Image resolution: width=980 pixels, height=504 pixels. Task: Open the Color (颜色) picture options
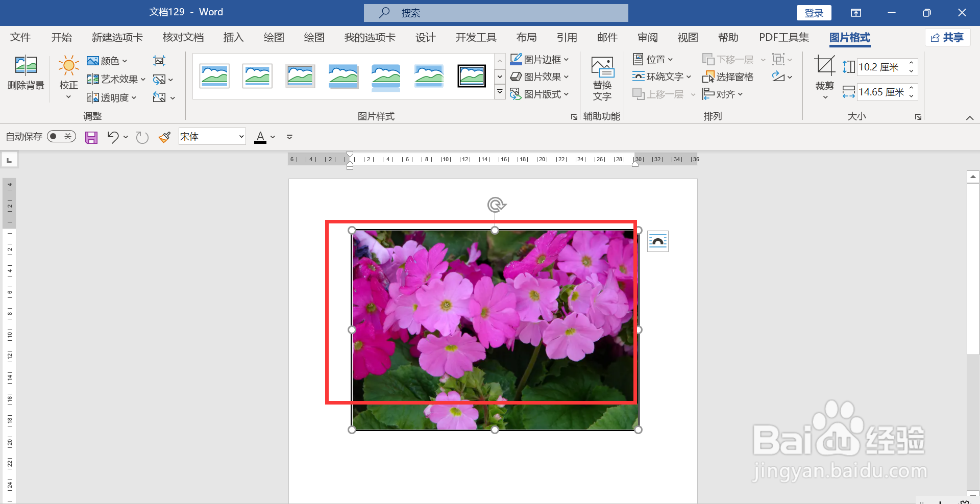point(107,61)
